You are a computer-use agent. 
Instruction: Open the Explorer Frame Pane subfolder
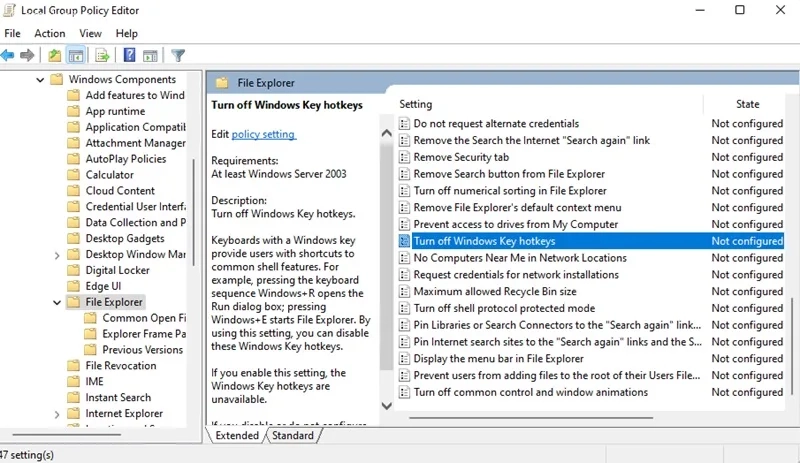[x=144, y=334]
